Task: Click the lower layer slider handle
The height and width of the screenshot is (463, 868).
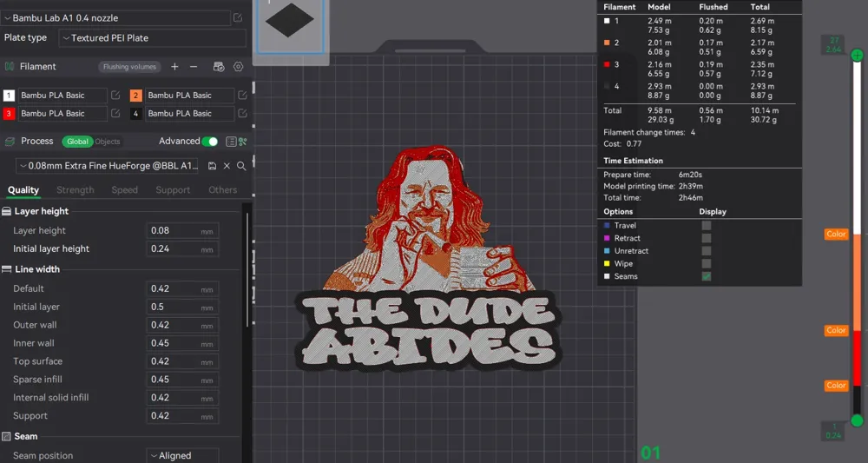Action: [x=857, y=420]
